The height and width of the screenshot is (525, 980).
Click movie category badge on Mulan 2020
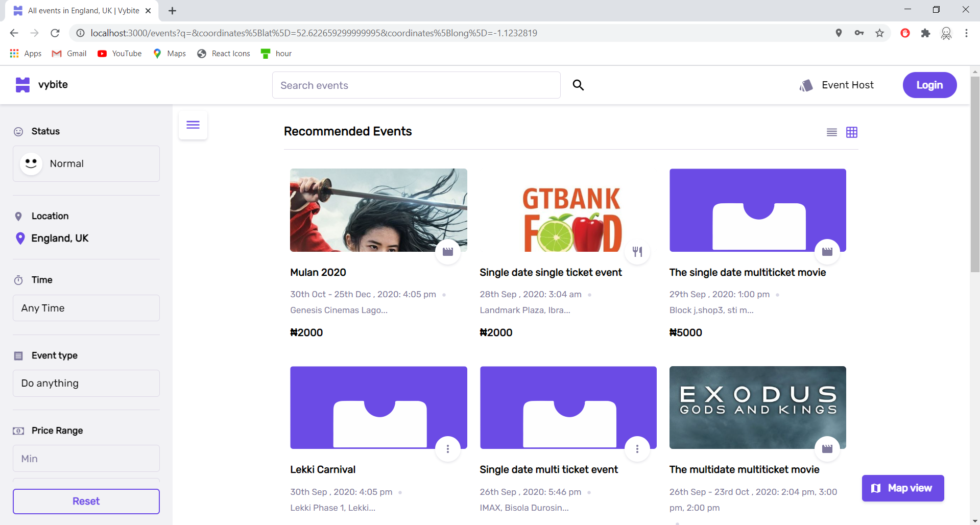pos(448,252)
